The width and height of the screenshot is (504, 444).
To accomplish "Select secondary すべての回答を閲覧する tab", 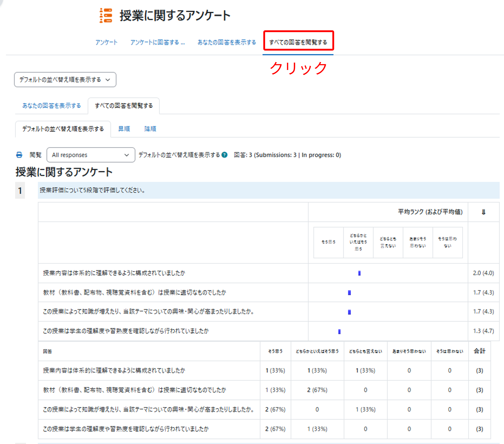I will 124,106.
